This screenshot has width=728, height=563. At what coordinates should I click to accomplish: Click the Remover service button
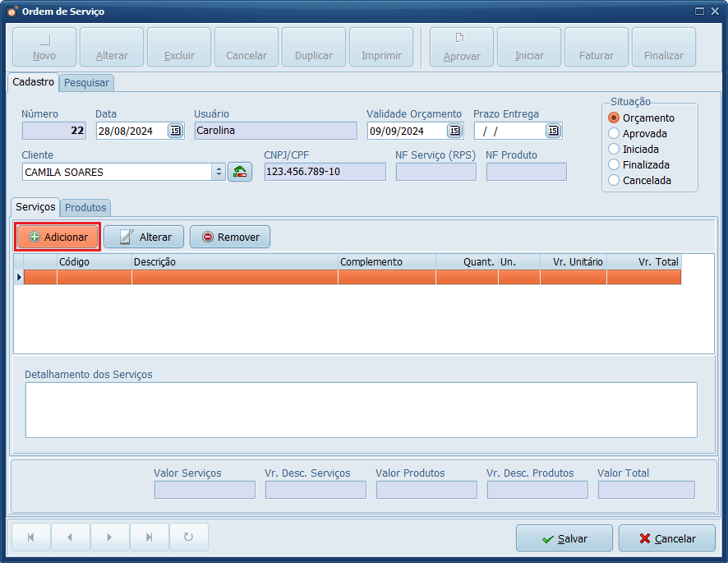point(230,237)
